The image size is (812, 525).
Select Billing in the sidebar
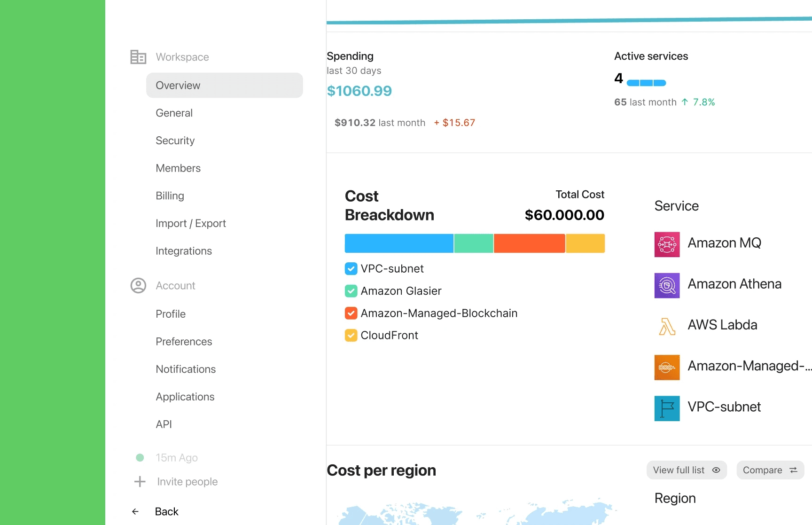(x=170, y=196)
